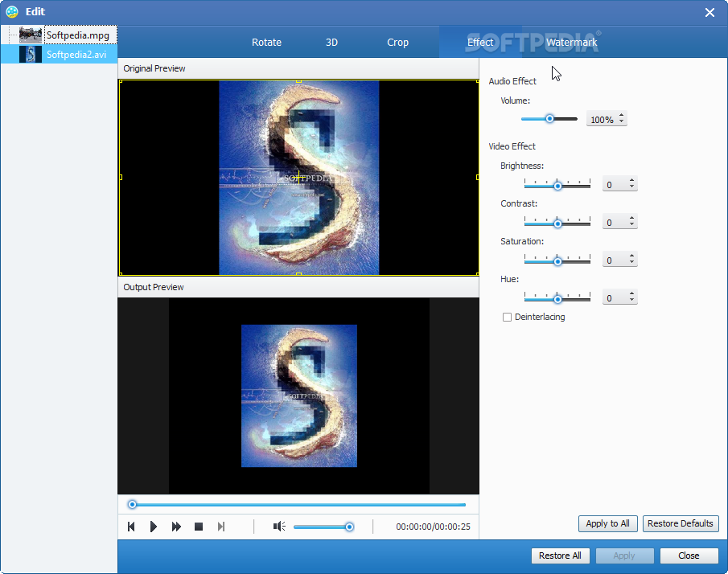Click the Brightness value field
This screenshot has height=574, width=728.
click(x=615, y=185)
